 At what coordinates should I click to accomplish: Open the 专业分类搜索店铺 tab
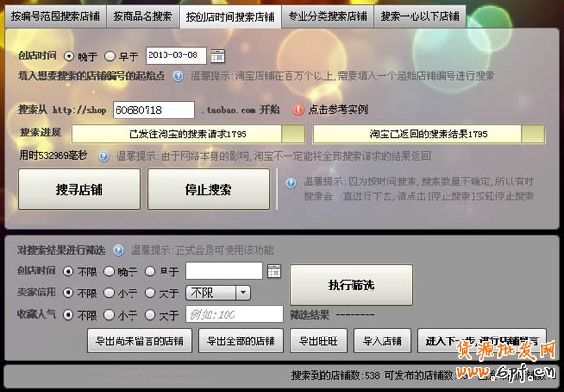328,17
